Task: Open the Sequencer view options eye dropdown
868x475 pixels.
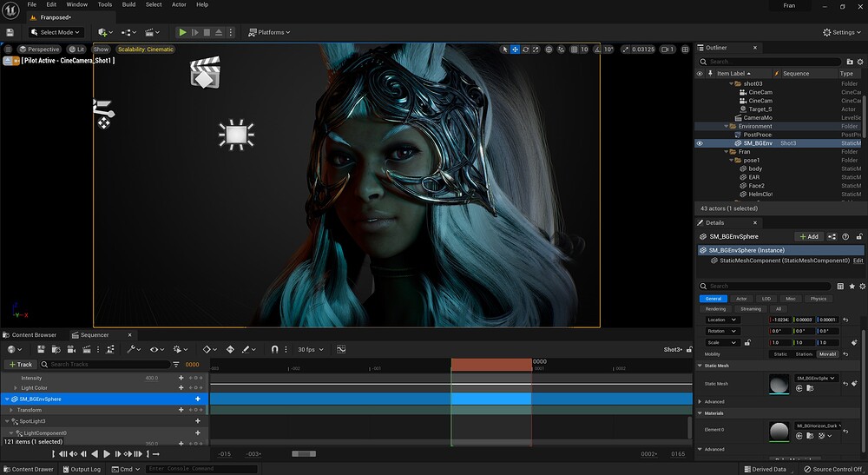Action: (156, 349)
